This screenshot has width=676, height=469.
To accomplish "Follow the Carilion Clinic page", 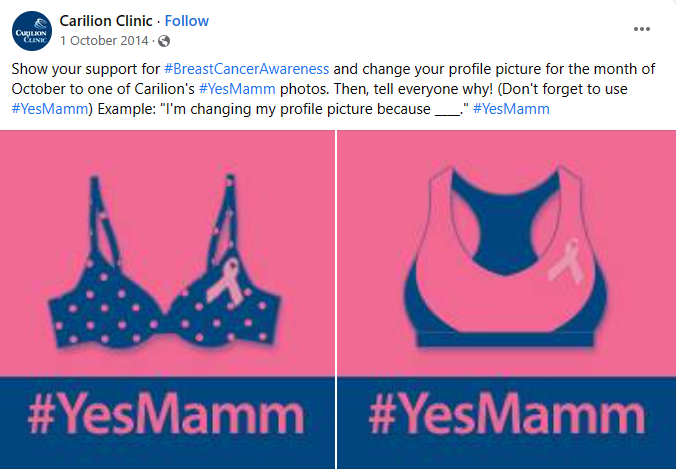I will [187, 21].
